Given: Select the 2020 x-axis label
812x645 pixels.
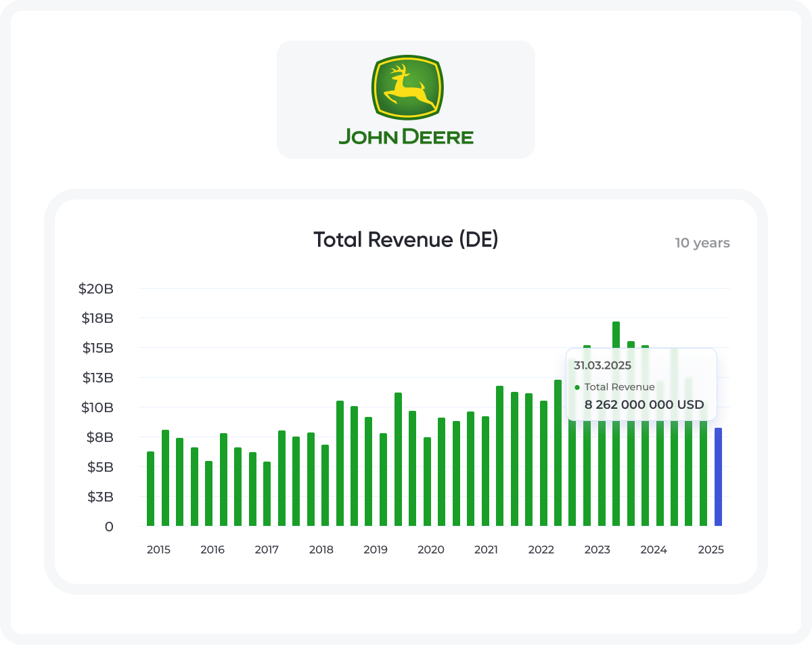Looking at the screenshot, I should coord(431,550).
